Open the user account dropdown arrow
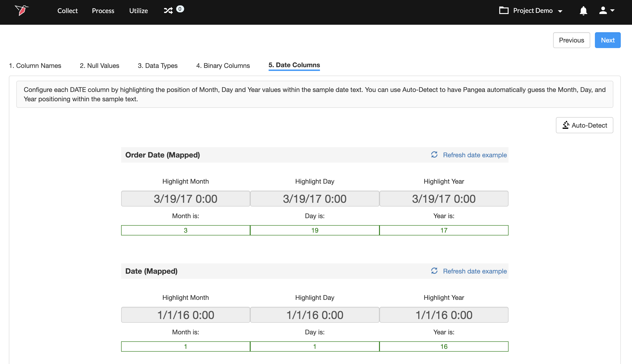632x364 pixels. tap(612, 10)
